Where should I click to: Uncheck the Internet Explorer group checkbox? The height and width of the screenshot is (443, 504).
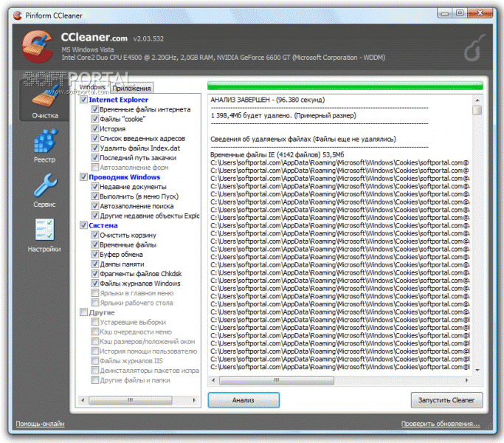click(83, 100)
